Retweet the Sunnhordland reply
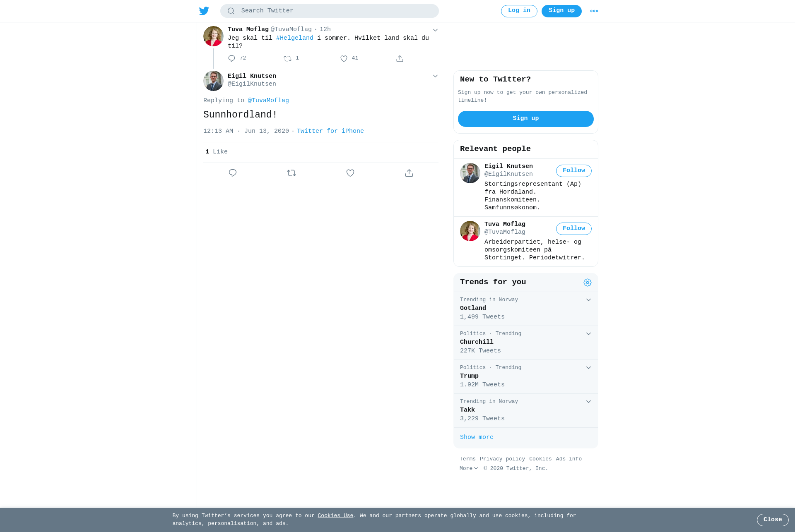This screenshot has height=532, width=795. tap(291, 173)
